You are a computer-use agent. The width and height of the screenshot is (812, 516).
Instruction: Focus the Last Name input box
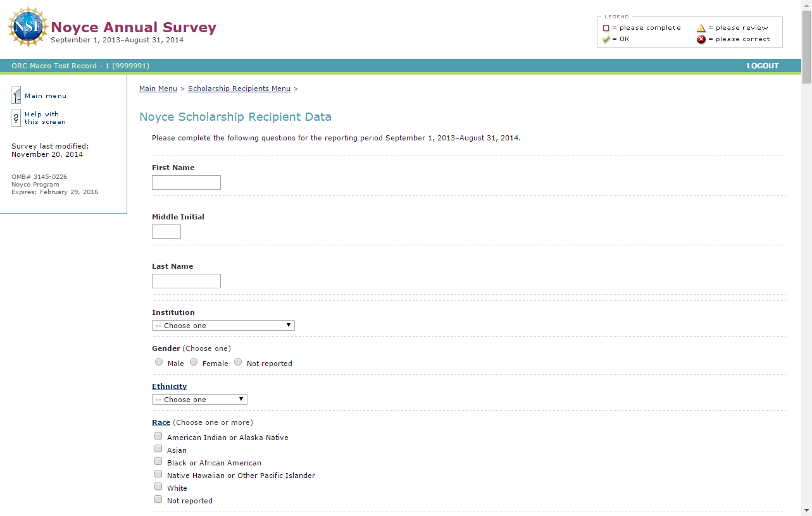click(186, 281)
